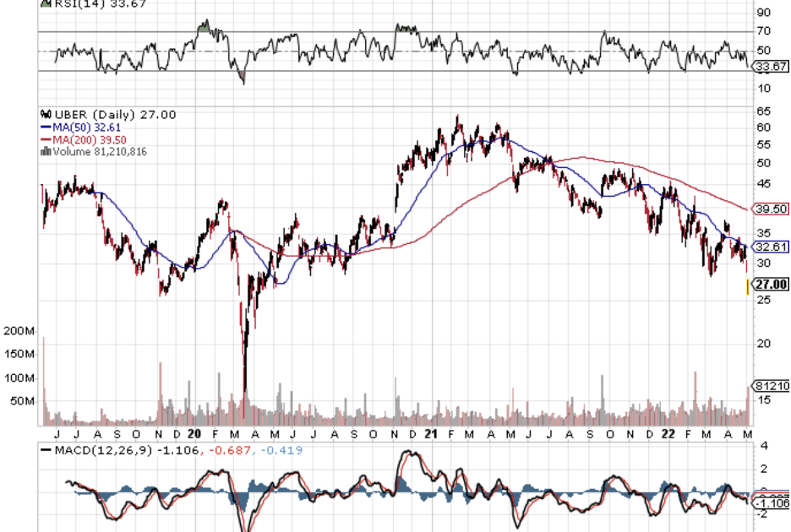
Task: Click the year 22 label on time axis
Action: pos(668,434)
